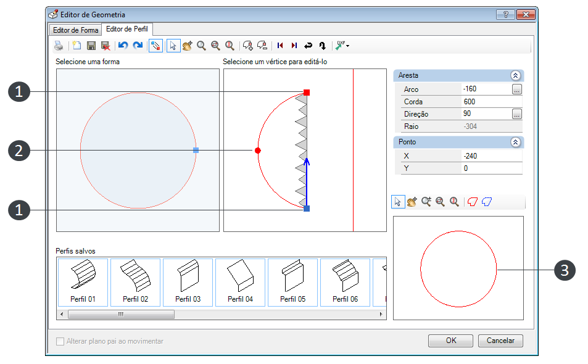Screen dimensions: 588x364
Task: Confirm with the OK button
Action: [451, 341]
